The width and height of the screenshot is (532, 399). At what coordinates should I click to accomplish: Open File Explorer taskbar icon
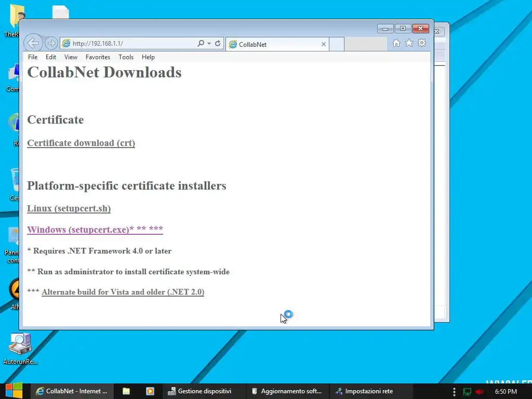126,391
